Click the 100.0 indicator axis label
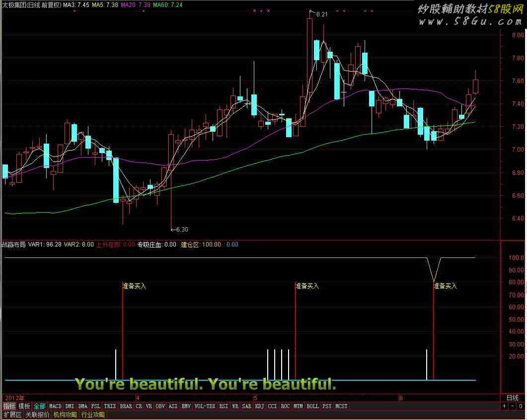527x420 pixels. [x=516, y=257]
